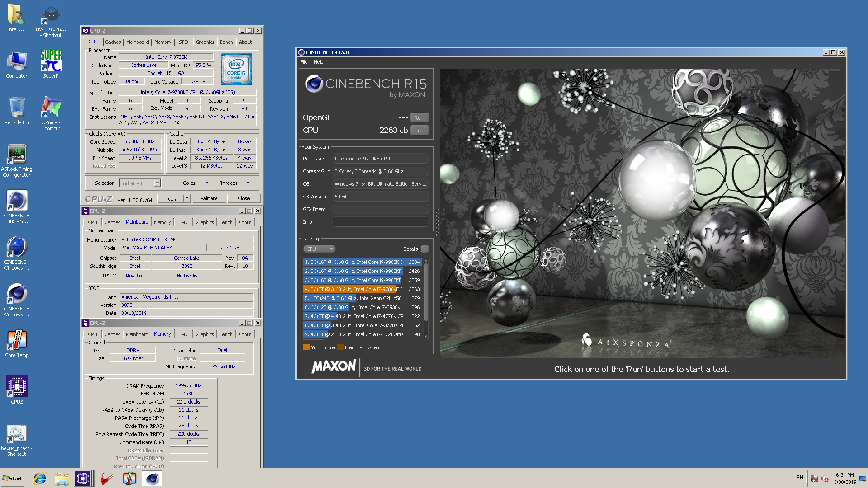Switch to Memory tab in Mainboard CPU-Z window

point(162,222)
